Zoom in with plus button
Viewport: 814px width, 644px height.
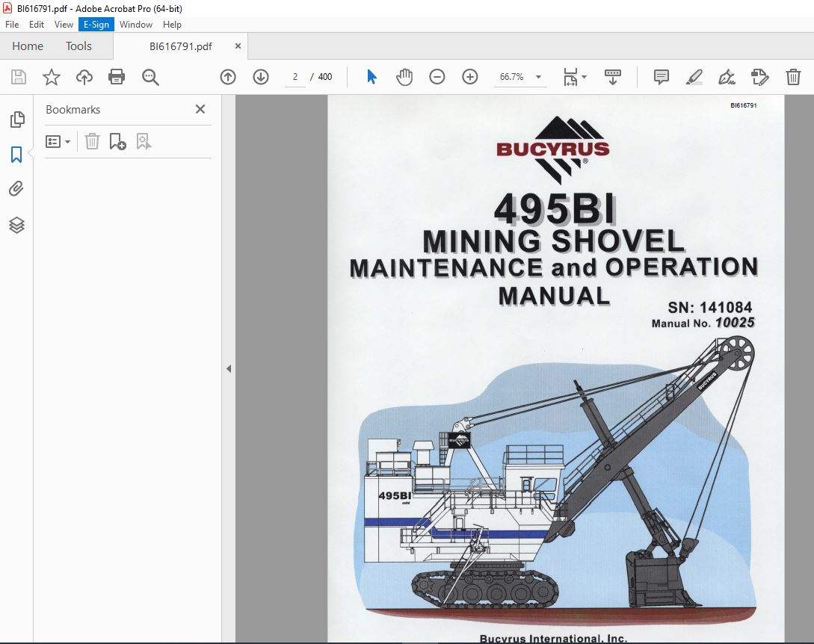[470, 77]
